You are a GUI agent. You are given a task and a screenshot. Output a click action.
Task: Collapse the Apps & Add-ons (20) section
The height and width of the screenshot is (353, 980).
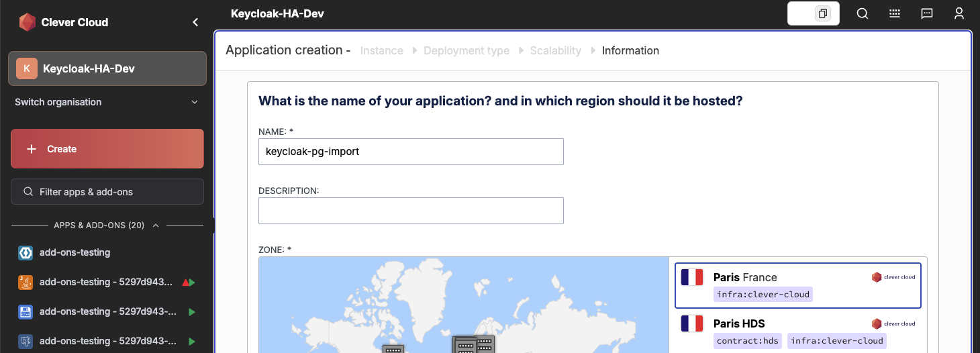click(x=107, y=225)
